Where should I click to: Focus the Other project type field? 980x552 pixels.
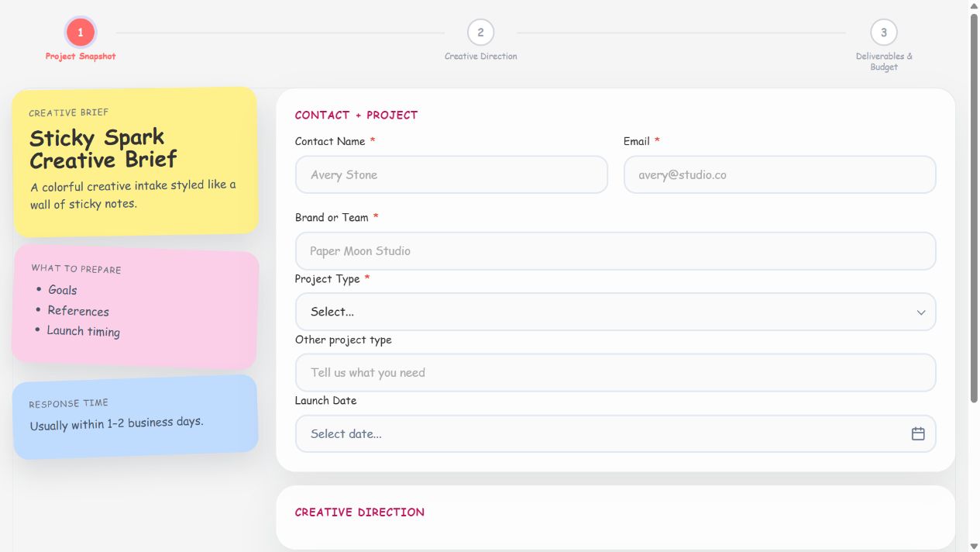(616, 373)
